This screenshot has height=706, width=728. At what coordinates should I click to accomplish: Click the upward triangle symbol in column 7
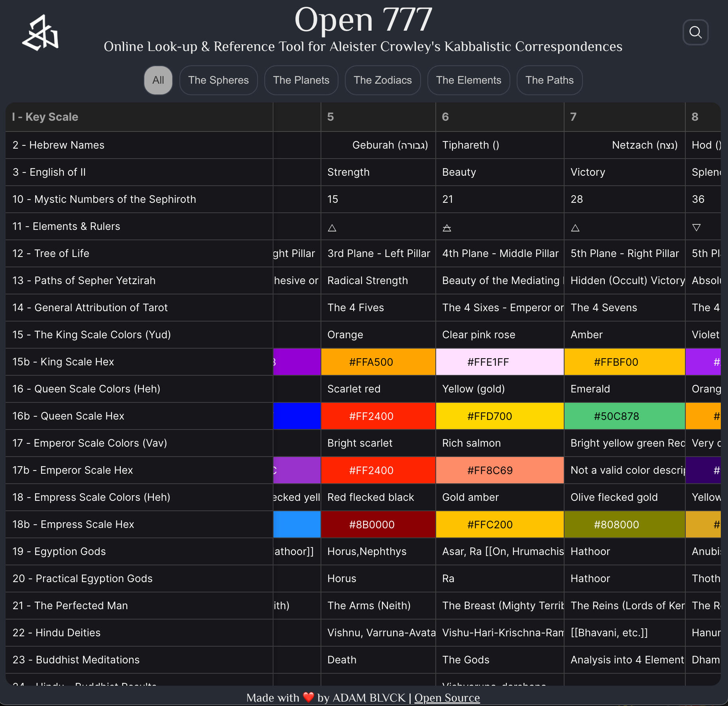tap(575, 227)
